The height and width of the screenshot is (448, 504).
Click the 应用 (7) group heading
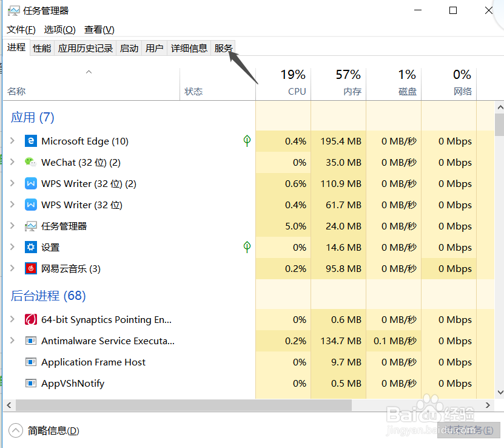coord(33,117)
